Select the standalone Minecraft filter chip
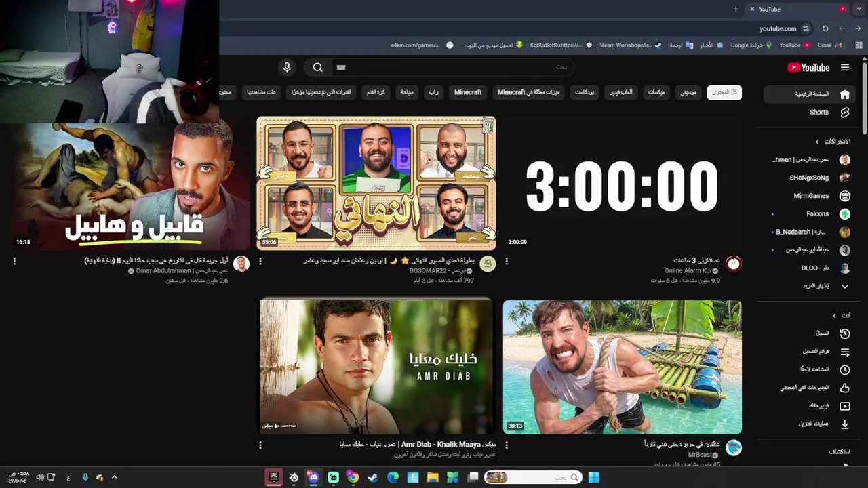The image size is (868, 488). point(468,92)
